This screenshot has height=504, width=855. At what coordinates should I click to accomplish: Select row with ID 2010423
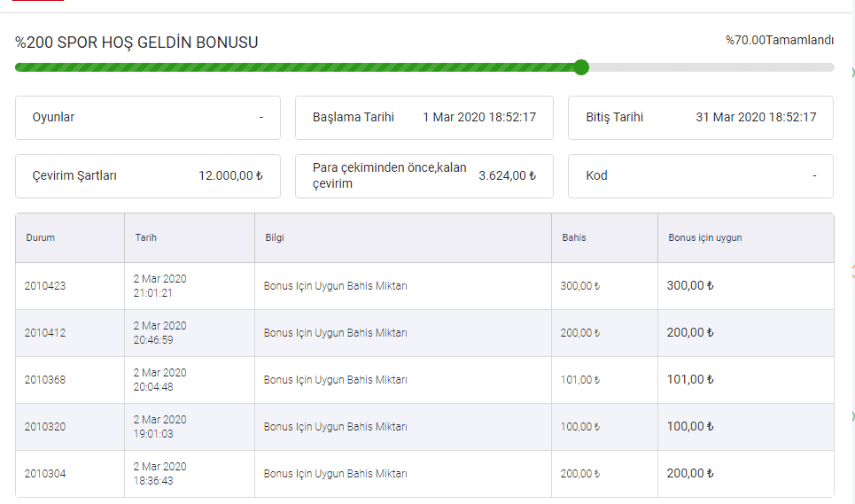(x=45, y=286)
